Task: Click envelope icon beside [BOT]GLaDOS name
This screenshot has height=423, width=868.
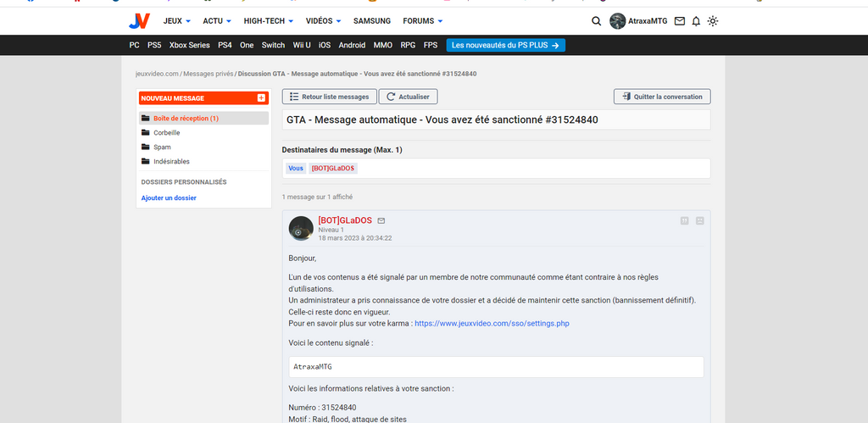Action: (381, 220)
